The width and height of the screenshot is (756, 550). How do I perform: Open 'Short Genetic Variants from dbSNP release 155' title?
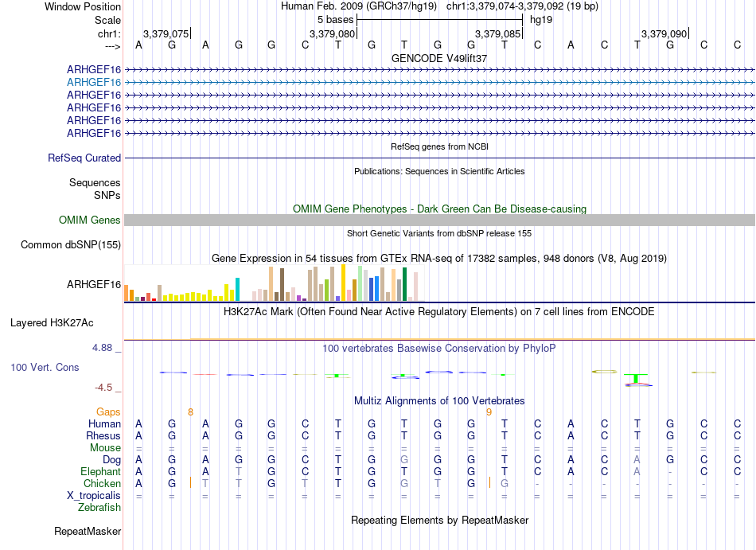pyautogui.click(x=439, y=233)
